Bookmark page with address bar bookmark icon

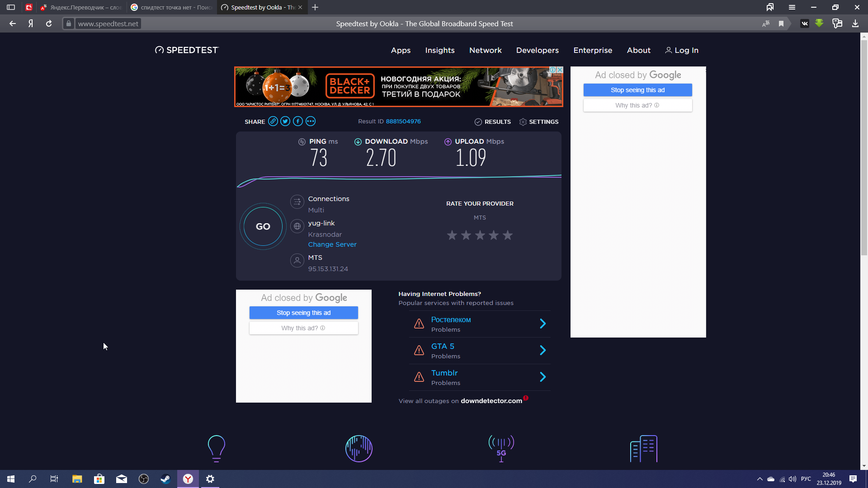point(781,23)
